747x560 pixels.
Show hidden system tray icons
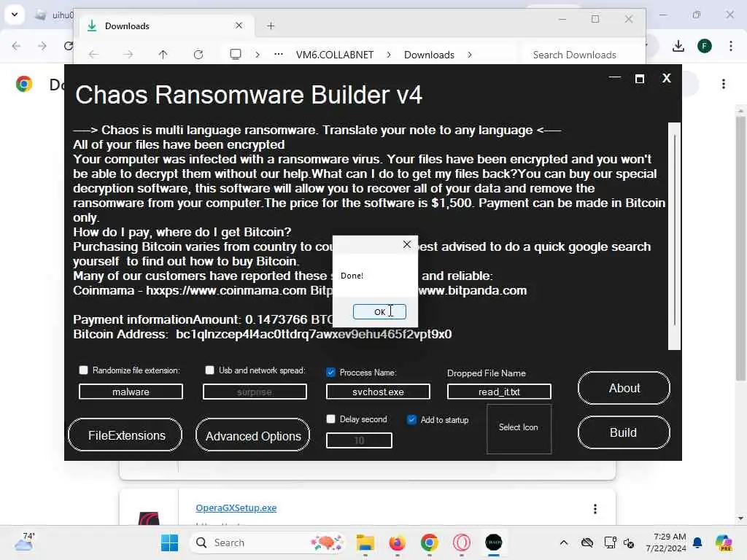click(x=564, y=542)
